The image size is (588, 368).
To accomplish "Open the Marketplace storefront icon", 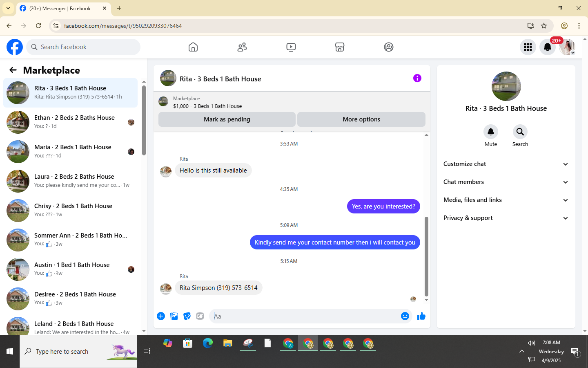I will click(x=340, y=47).
